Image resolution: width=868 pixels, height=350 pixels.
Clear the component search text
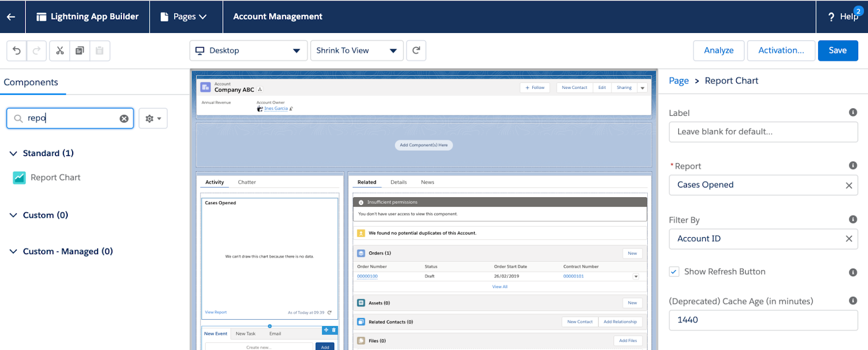pos(124,118)
